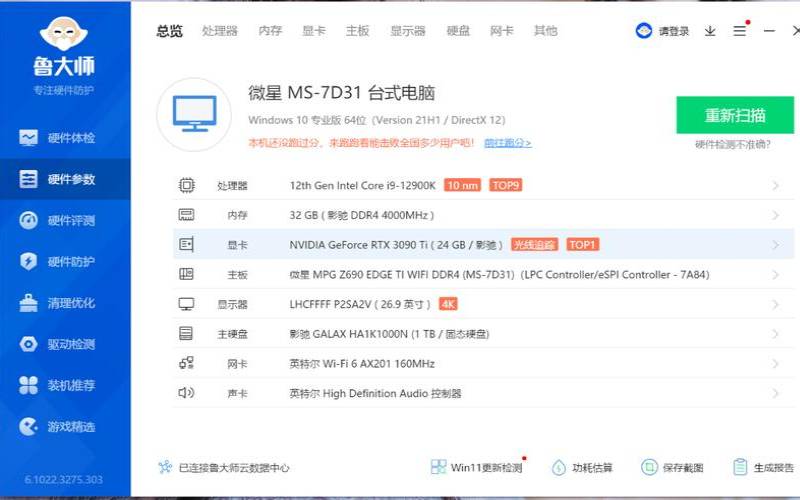The width and height of the screenshot is (800, 500).
Task: Click 英特尔 Wi-Fi 6 AX201 160MHz text
Action: 362,364
